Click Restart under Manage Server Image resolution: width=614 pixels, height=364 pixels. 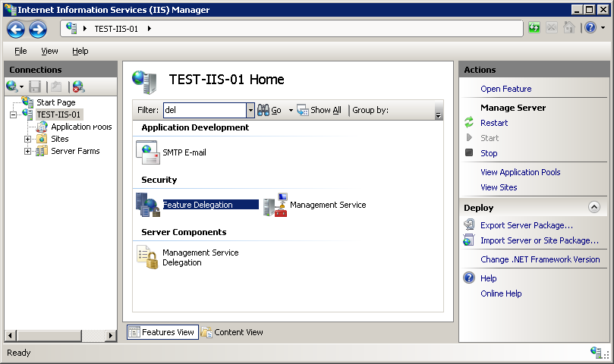click(494, 123)
